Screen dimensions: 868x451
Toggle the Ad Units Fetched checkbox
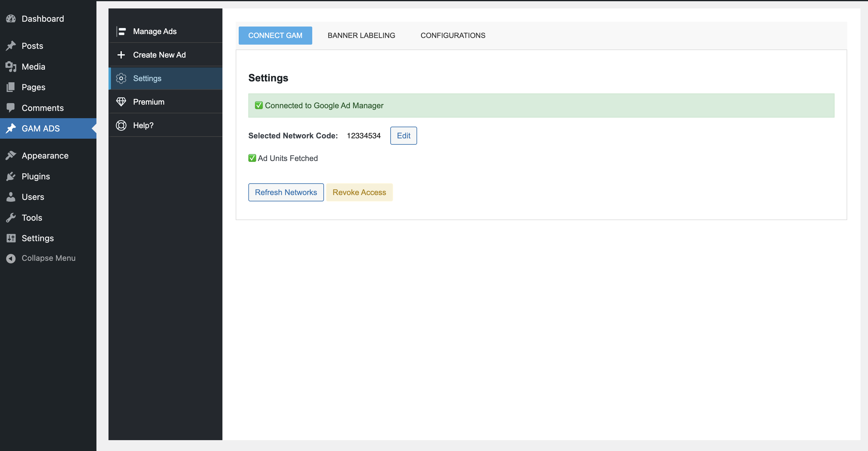pos(252,158)
